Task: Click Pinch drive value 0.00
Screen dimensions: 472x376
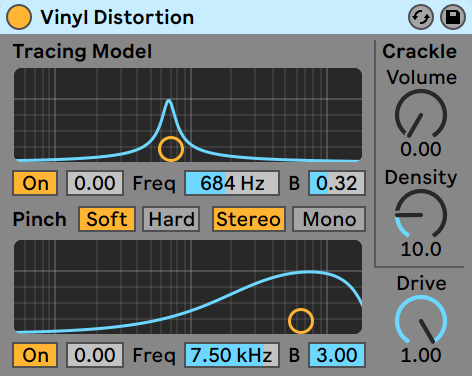Action: point(95,355)
